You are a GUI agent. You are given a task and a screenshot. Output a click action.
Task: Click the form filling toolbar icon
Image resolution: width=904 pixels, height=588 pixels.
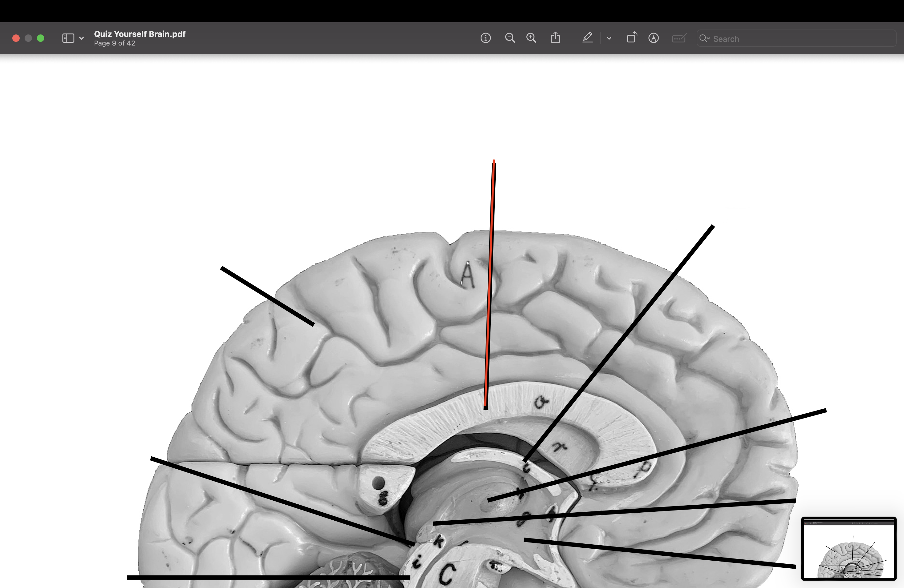(x=679, y=38)
